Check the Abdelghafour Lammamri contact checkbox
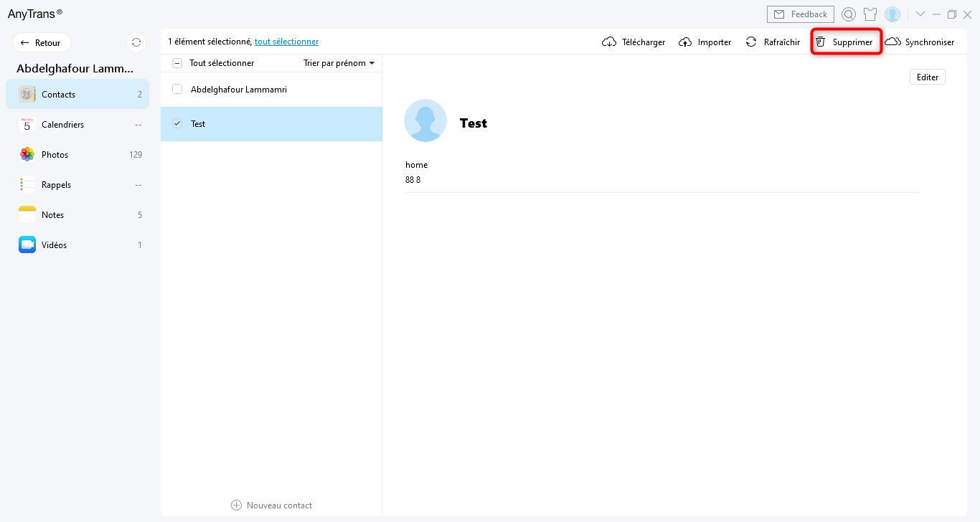This screenshot has width=980, height=522. 177,90
